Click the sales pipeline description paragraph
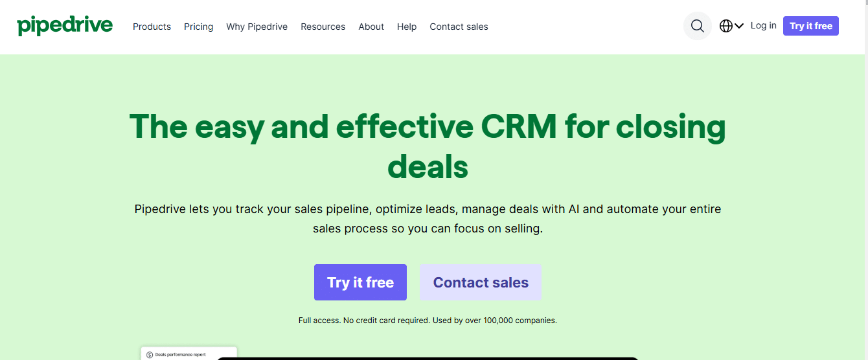Screen dimensions: 868x360 coord(428,219)
